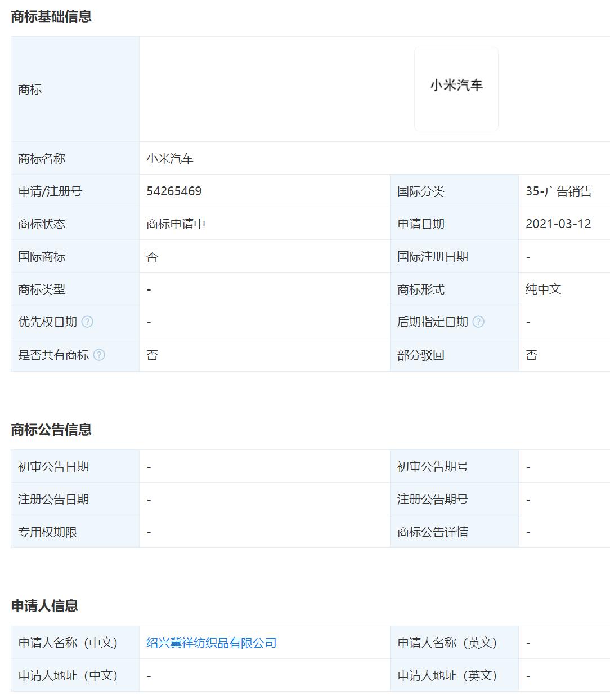Select the 商标基础信息 section header
610x700 pixels.
tap(52, 16)
